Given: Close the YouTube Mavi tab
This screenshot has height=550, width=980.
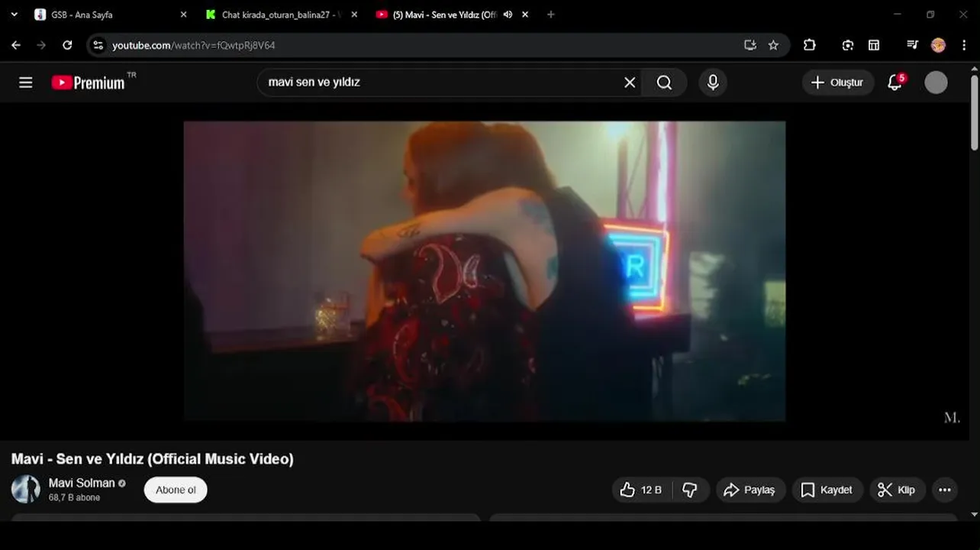Looking at the screenshot, I should click(x=525, y=15).
